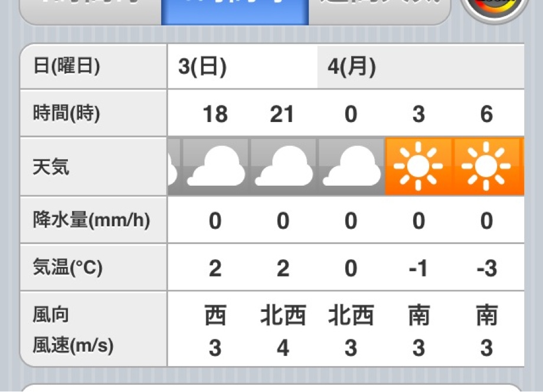Tap the partially visible cloud icon before 18
Screen dimensions: 543x392
click(x=174, y=166)
